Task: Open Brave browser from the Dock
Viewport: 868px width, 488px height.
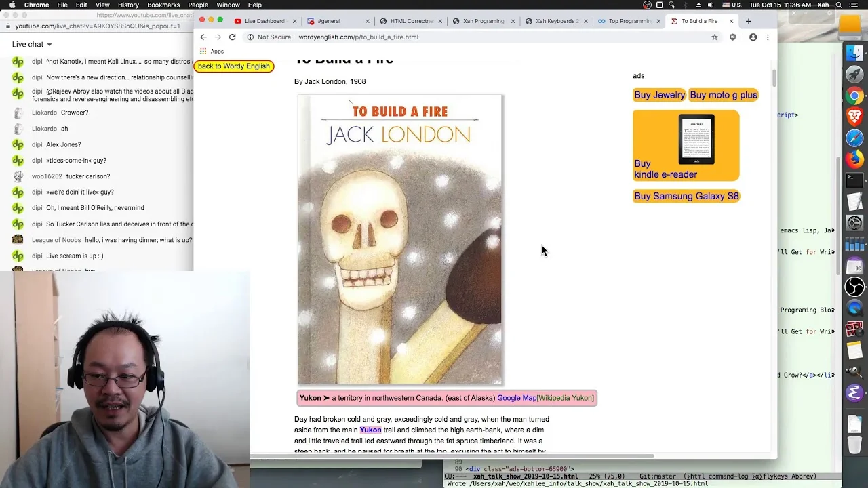Action: click(x=854, y=117)
